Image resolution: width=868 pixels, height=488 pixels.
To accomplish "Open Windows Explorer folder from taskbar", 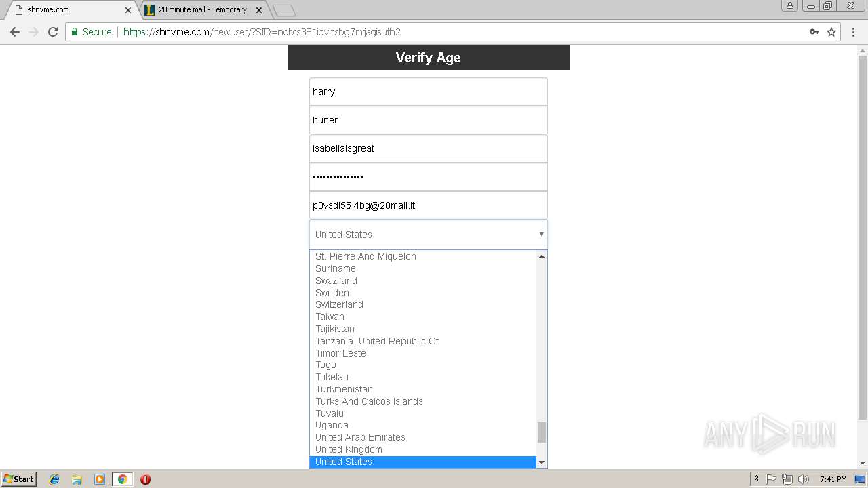I will coord(77,479).
